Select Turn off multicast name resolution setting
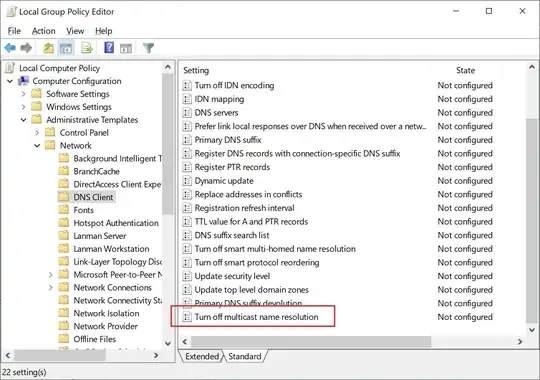This screenshot has width=540, height=380. click(256, 317)
